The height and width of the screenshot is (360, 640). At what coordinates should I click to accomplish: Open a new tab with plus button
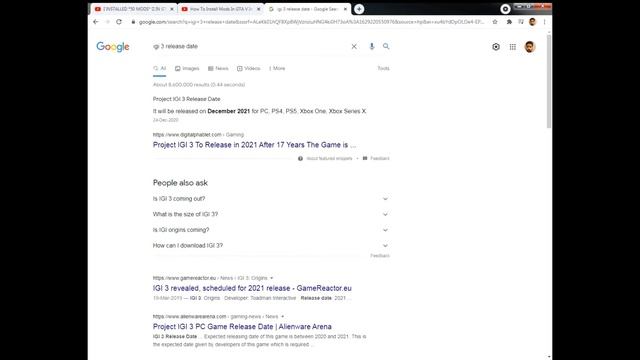(x=359, y=9)
